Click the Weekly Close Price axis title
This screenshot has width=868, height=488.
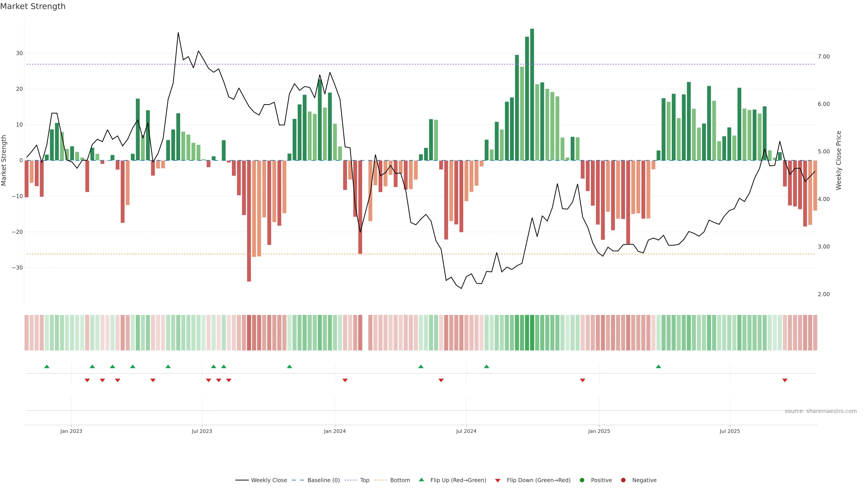[x=839, y=160]
